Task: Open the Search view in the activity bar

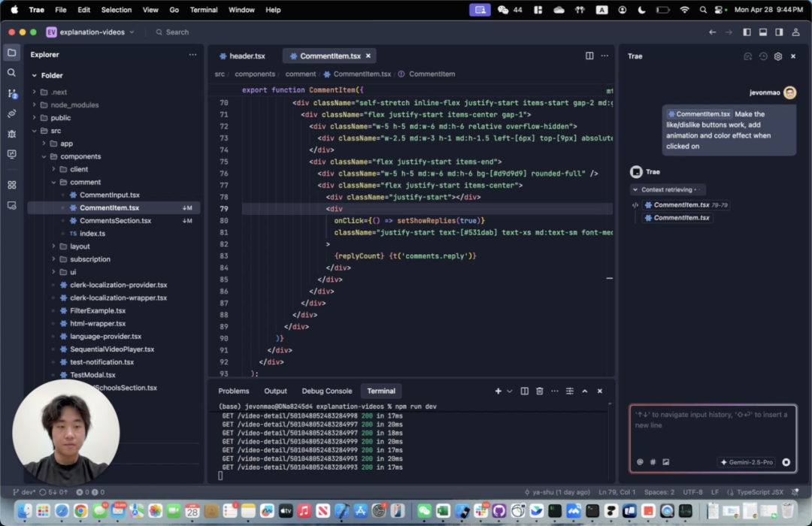Action: coord(11,73)
